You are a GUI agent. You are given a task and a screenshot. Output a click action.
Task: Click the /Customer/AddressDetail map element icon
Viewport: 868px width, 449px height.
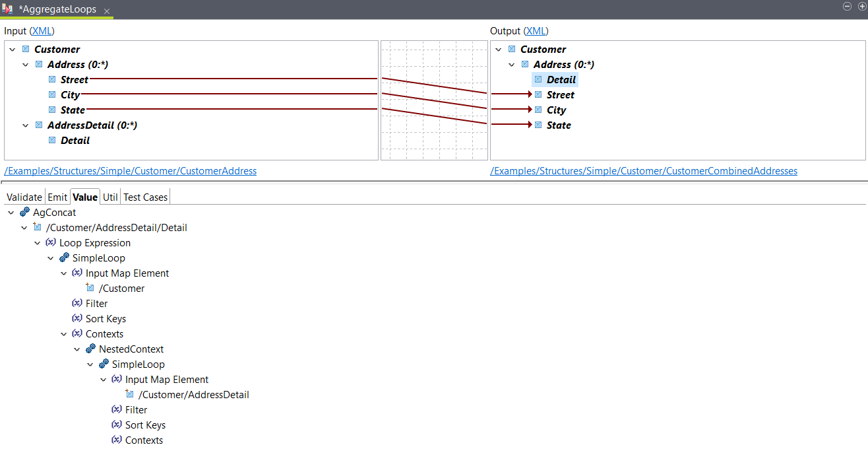pos(129,395)
